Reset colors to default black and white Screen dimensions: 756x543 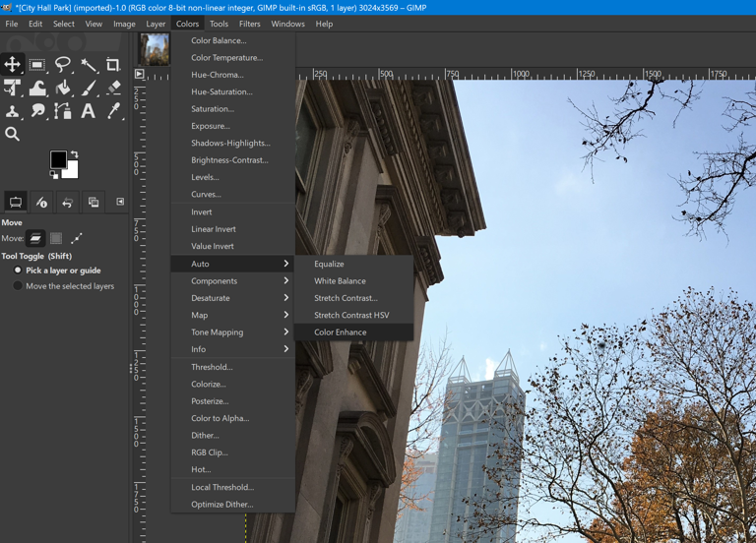[54, 175]
